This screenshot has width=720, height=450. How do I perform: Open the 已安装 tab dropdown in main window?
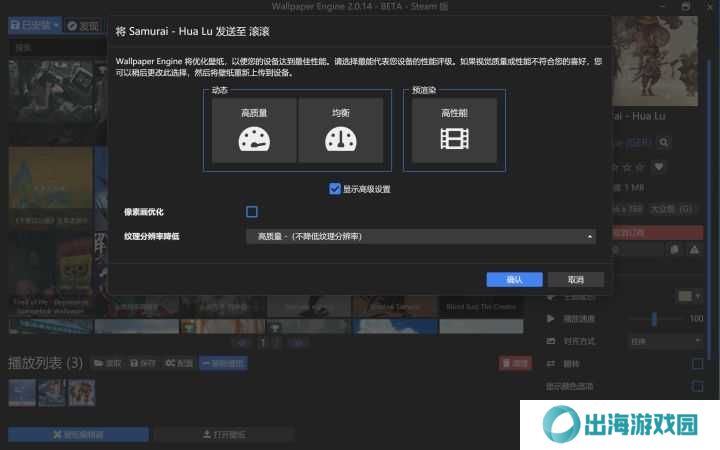pos(34,25)
